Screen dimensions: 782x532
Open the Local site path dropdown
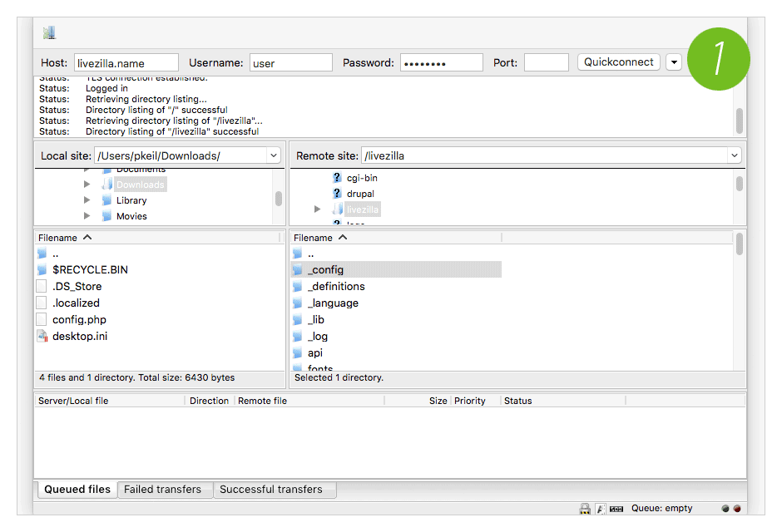pos(274,155)
